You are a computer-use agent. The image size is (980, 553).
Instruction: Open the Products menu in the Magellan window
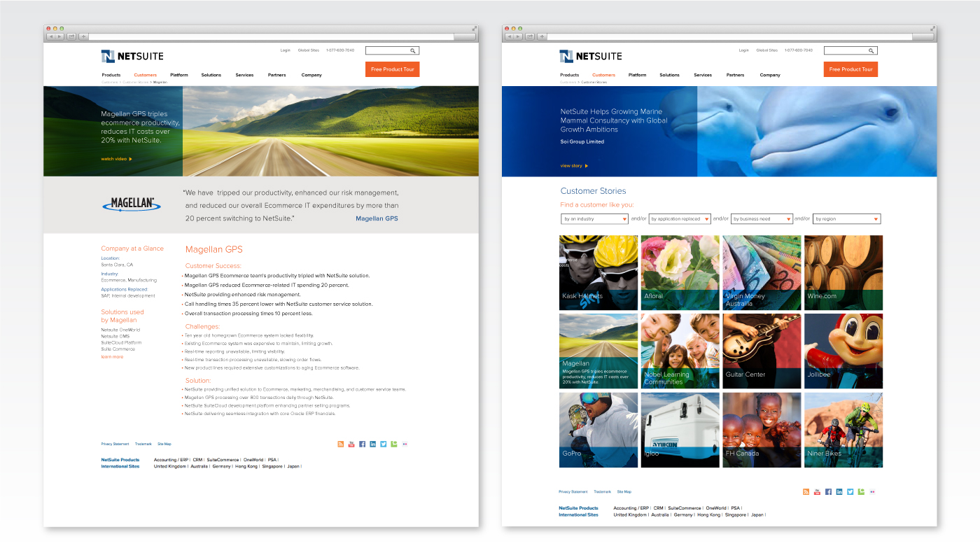pos(111,75)
